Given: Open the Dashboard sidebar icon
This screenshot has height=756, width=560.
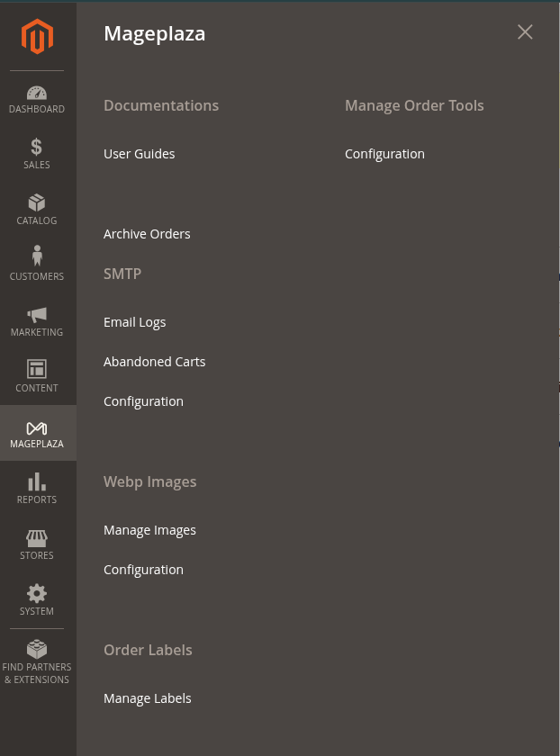Looking at the screenshot, I should 37,94.
